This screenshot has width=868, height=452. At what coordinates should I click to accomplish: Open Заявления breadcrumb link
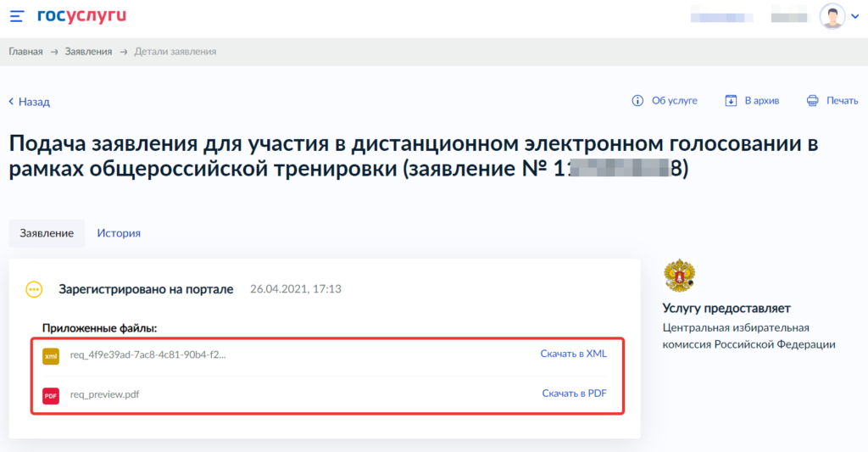(88, 52)
